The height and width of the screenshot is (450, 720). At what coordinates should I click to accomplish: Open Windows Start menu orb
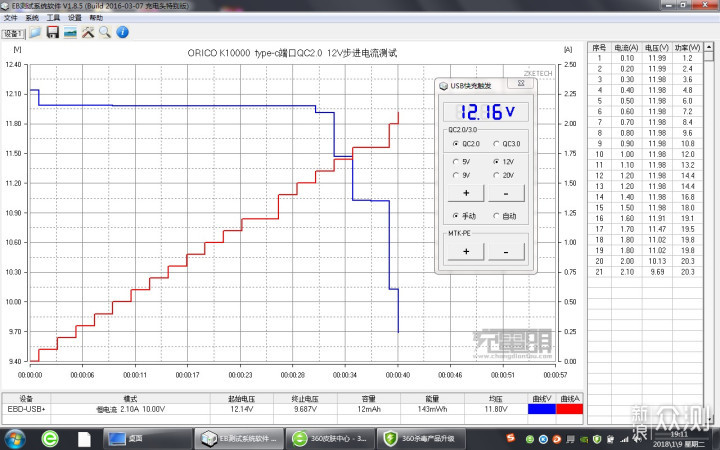click(x=16, y=437)
